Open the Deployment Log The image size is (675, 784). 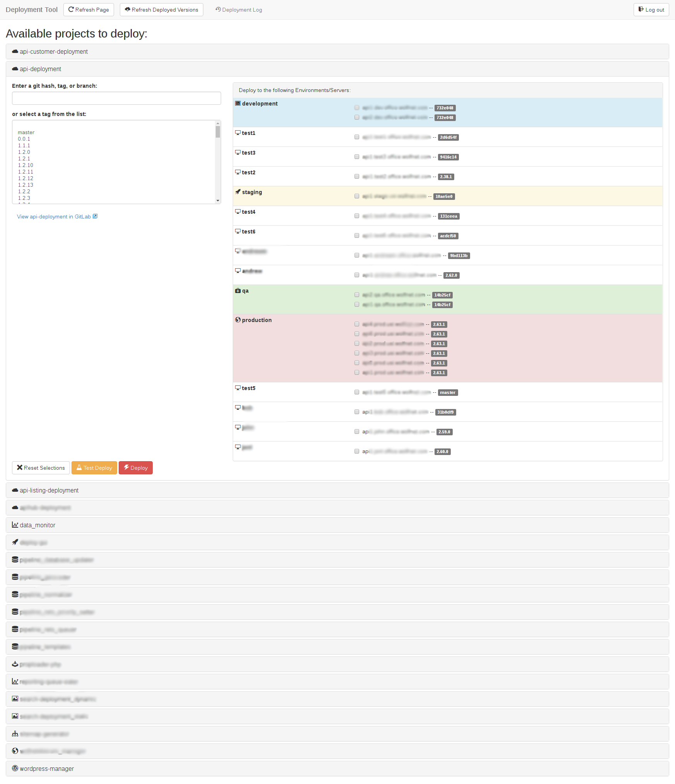tap(239, 10)
